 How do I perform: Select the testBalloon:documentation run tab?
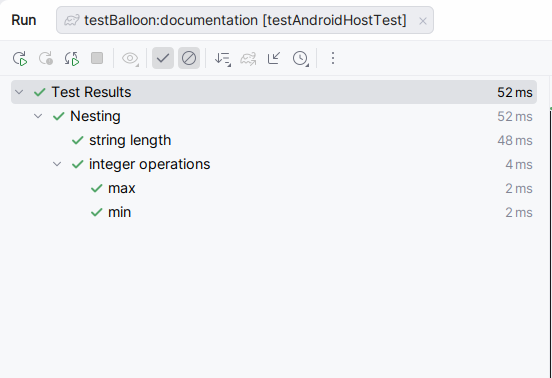245,20
